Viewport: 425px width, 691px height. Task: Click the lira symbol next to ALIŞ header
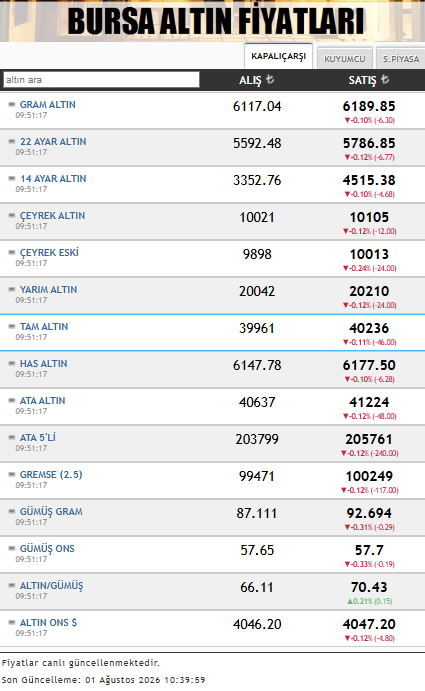[x=270, y=79]
